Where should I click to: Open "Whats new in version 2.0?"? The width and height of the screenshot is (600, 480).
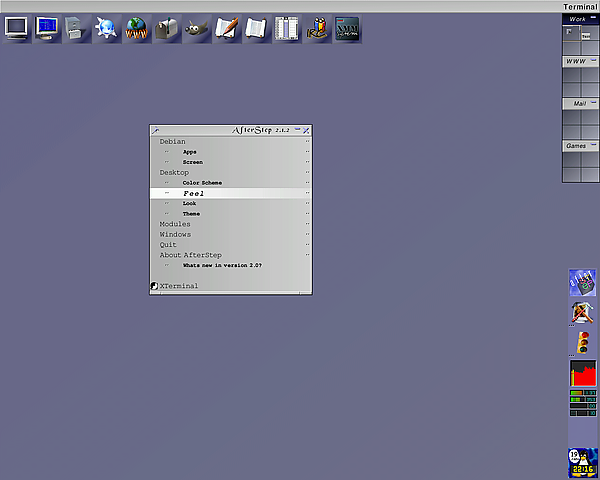point(221,266)
